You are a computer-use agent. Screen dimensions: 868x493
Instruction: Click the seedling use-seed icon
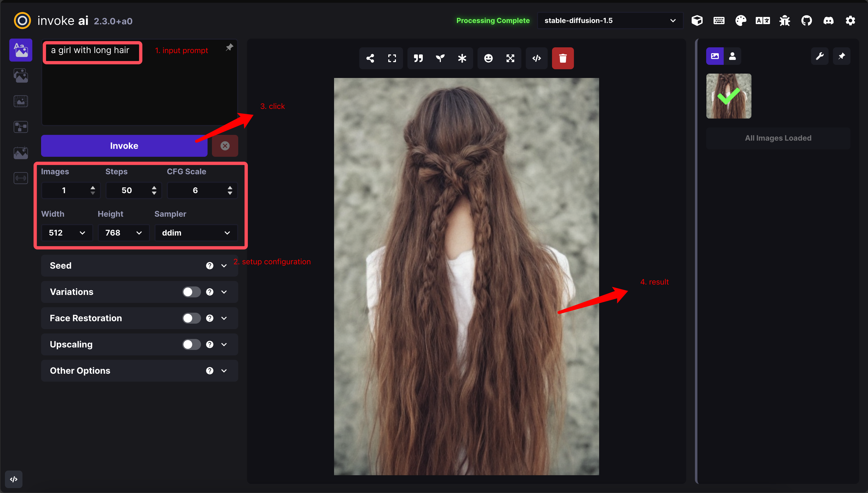coord(440,58)
